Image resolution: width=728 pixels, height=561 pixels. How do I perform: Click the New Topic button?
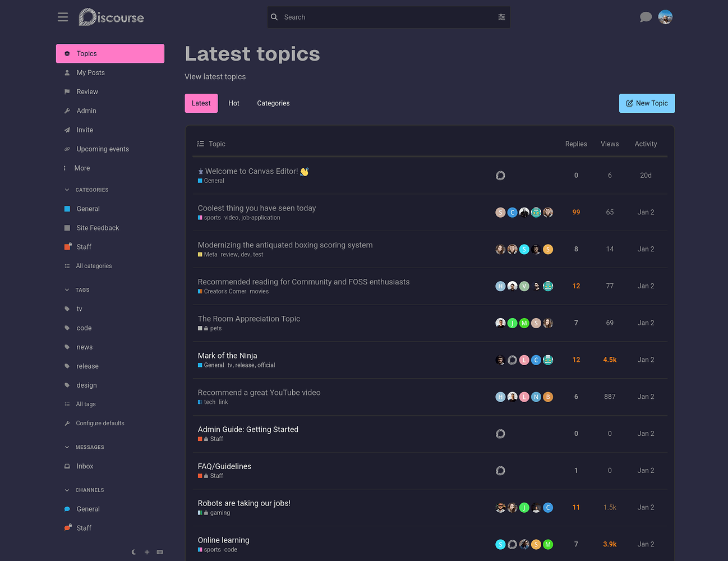647,103
